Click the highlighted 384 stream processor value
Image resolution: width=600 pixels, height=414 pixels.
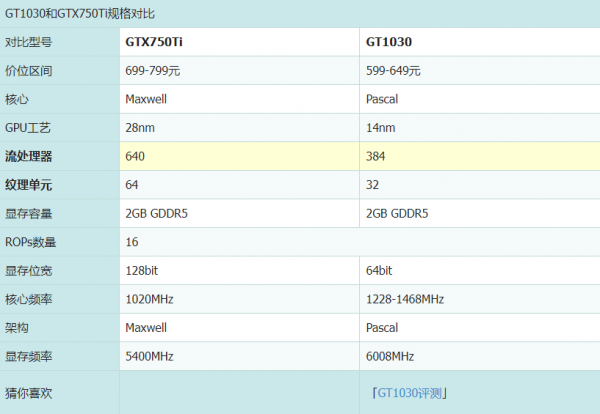point(376,157)
